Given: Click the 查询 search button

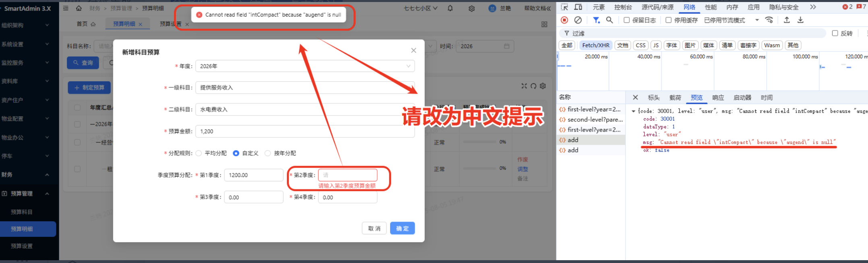Looking at the screenshot, I should coord(83,63).
